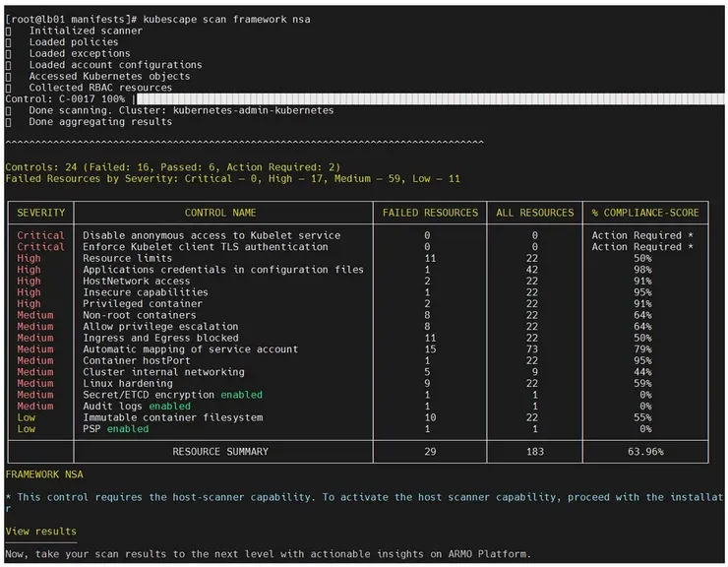Click the CONTROL NAME column header
The image size is (728, 567).
(x=220, y=213)
